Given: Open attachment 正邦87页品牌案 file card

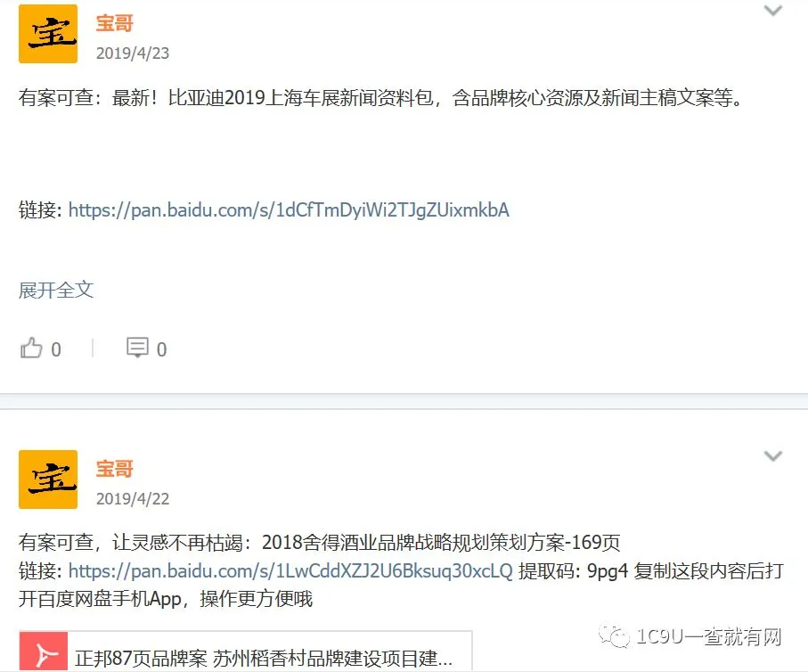Looking at the screenshot, I should point(246,652).
